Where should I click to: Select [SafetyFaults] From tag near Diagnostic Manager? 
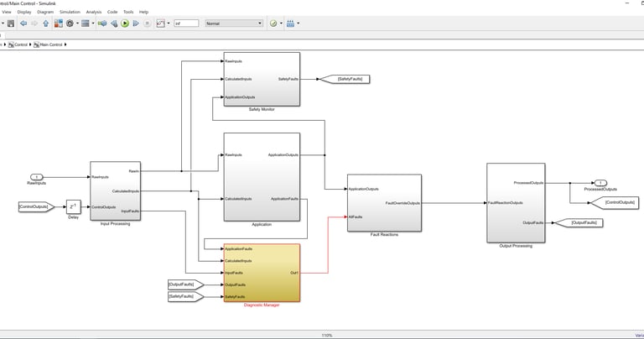click(186, 296)
